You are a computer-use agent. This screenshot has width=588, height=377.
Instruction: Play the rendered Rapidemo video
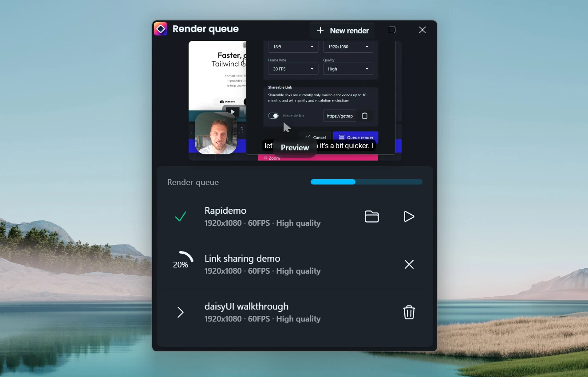[409, 216]
